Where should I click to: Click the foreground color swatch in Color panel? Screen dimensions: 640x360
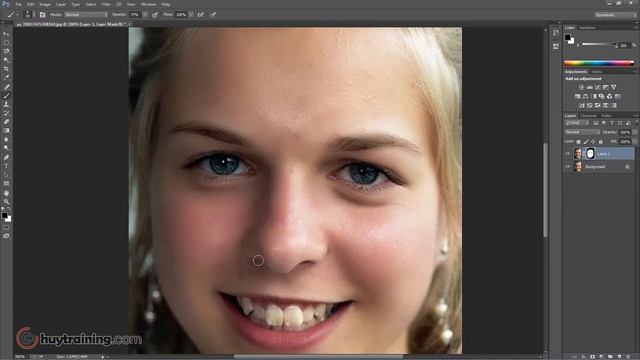[x=567, y=38]
